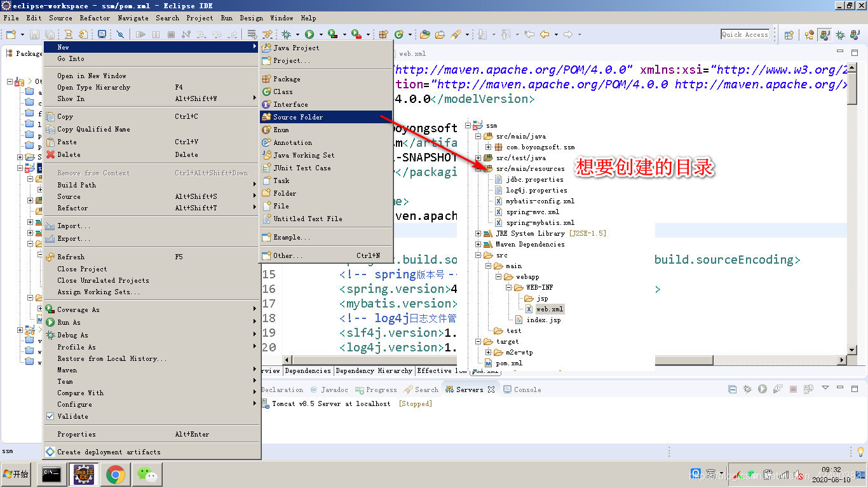Click the Resume debug toolbar icon
This screenshot has height=488, width=868.
(x=140, y=34)
